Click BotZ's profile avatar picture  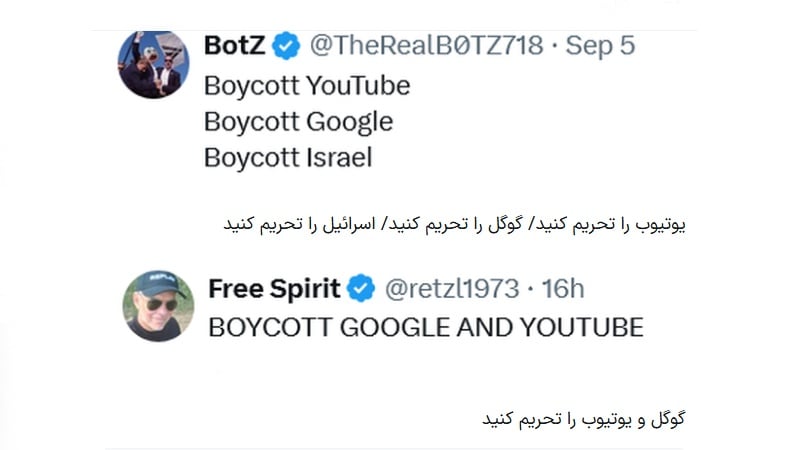[153, 65]
